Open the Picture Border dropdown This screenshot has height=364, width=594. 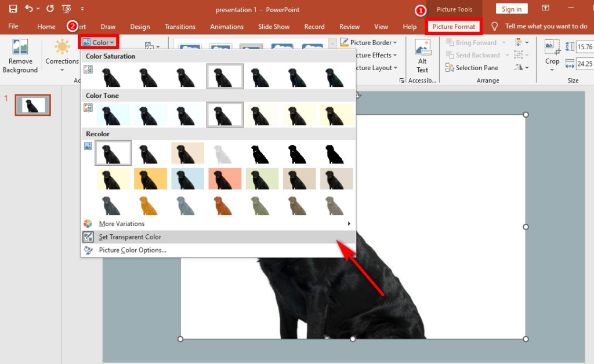370,42
